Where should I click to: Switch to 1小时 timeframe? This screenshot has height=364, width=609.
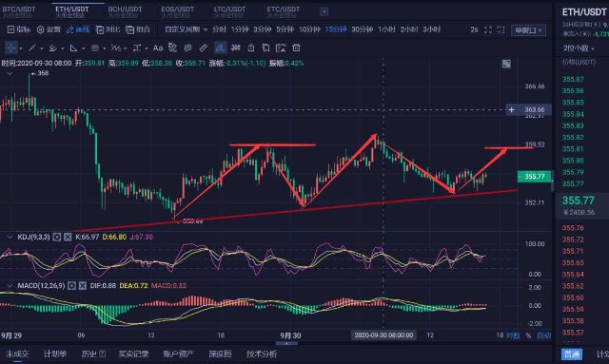pos(386,29)
